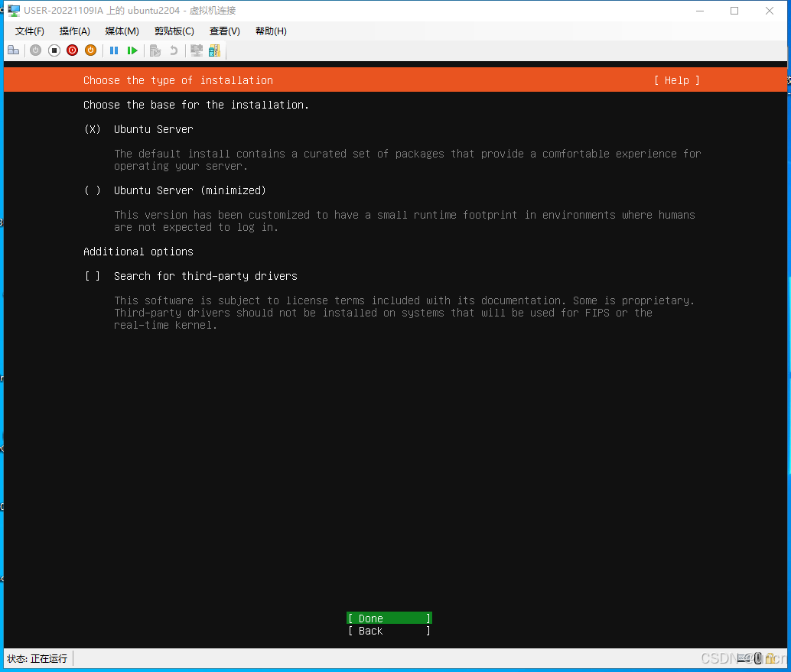Click the Share/USB resources toolbar icon
This screenshot has width=791, height=672.
click(x=214, y=50)
